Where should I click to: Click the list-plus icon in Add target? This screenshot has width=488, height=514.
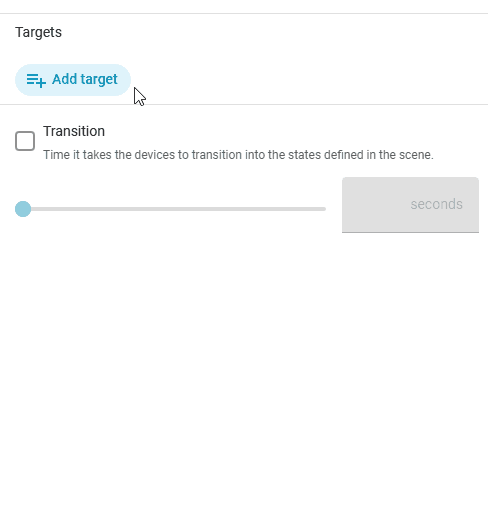point(36,80)
